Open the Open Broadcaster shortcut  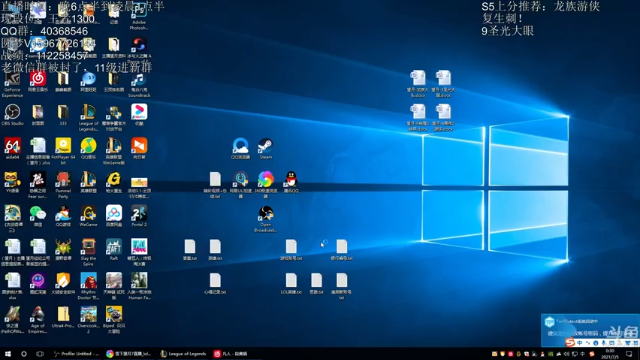pyautogui.click(x=265, y=219)
